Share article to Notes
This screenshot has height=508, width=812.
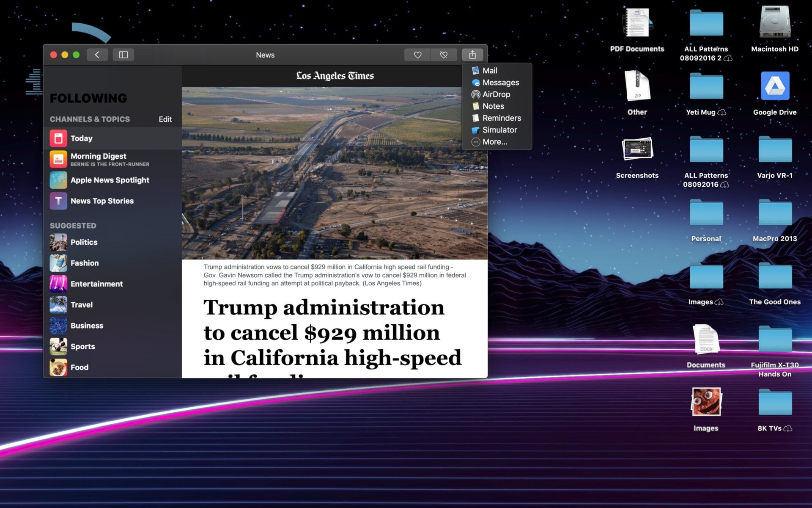tap(493, 106)
